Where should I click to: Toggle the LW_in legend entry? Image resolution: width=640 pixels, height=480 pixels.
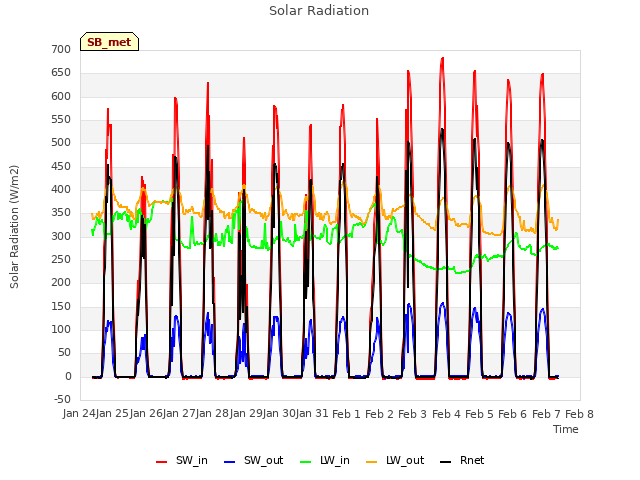325,461
